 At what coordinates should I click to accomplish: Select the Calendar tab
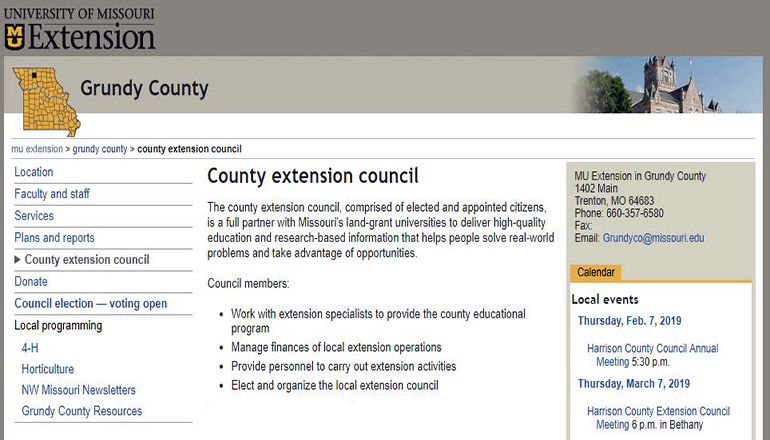click(596, 272)
